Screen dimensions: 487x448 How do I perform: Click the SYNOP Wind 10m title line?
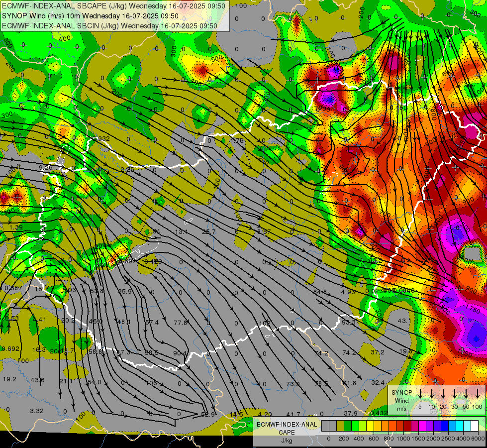point(90,16)
